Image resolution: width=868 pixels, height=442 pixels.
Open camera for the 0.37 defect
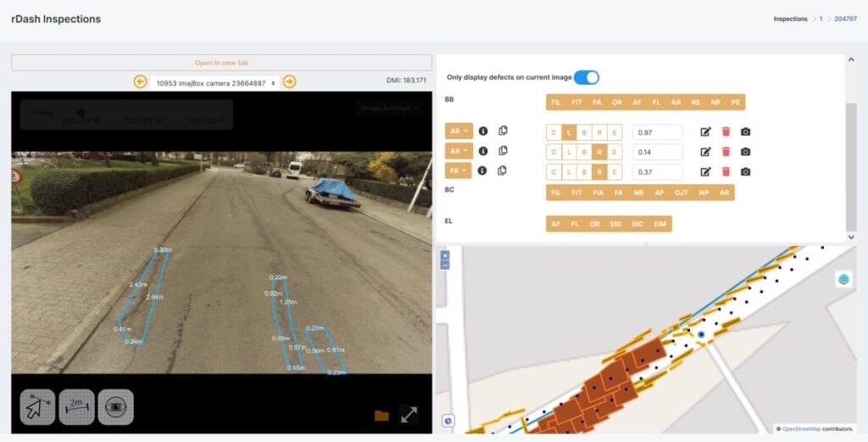[x=746, y=171]
